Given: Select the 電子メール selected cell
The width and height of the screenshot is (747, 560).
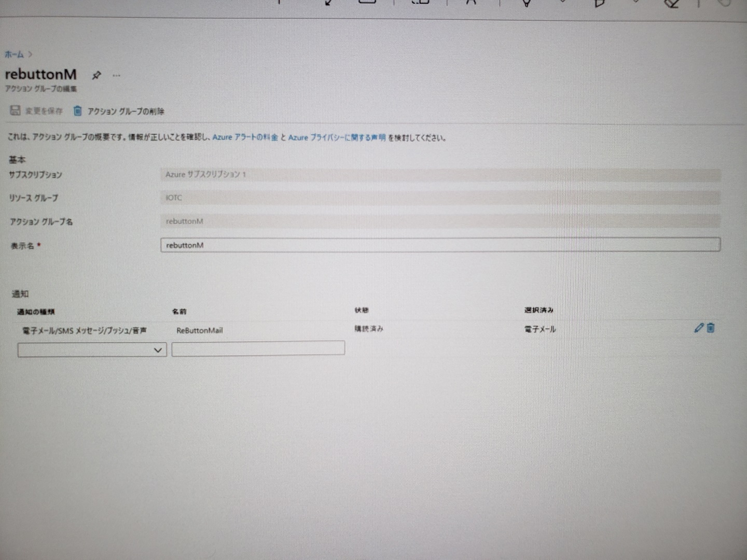Looking at the screenshot, I should 540,329.
